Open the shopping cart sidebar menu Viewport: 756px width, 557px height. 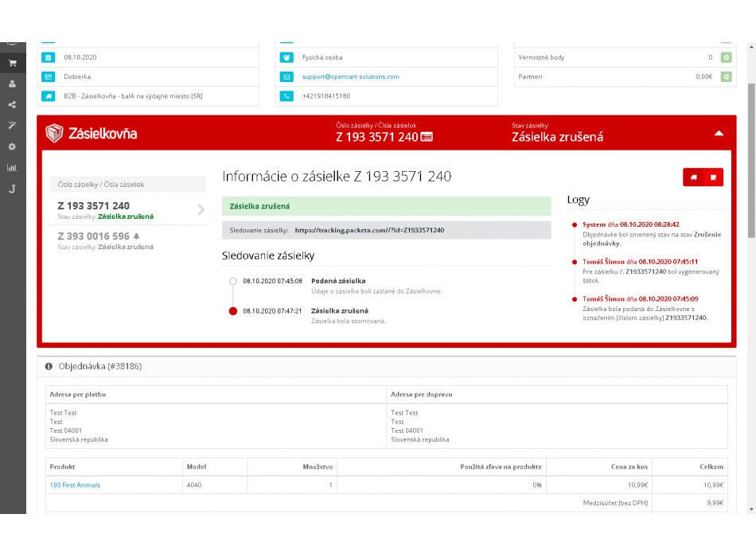click(13, 63)
